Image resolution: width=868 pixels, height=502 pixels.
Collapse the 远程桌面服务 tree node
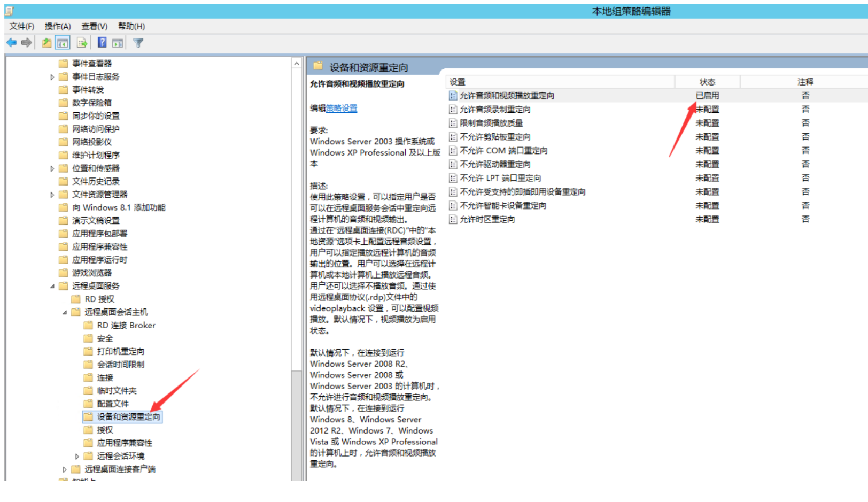point(52,287)
